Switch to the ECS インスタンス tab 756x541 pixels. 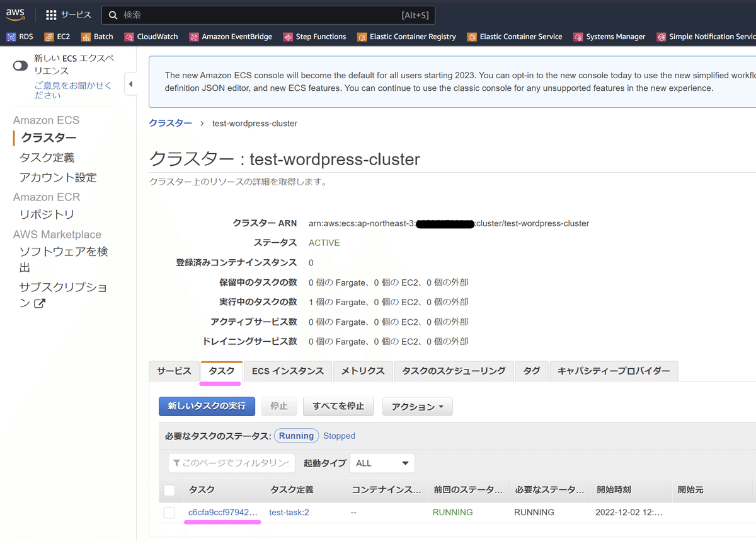tap(288, 371)
